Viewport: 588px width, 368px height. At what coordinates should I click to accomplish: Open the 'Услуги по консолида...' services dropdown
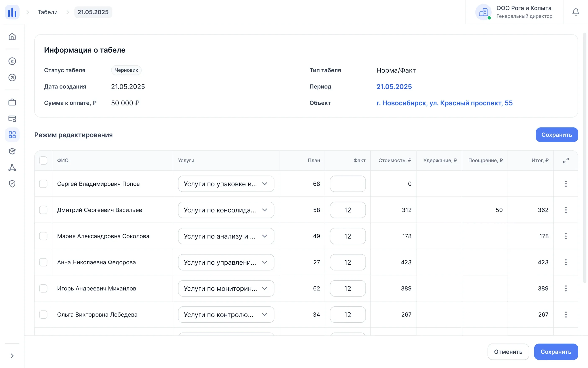coord(226,210)
